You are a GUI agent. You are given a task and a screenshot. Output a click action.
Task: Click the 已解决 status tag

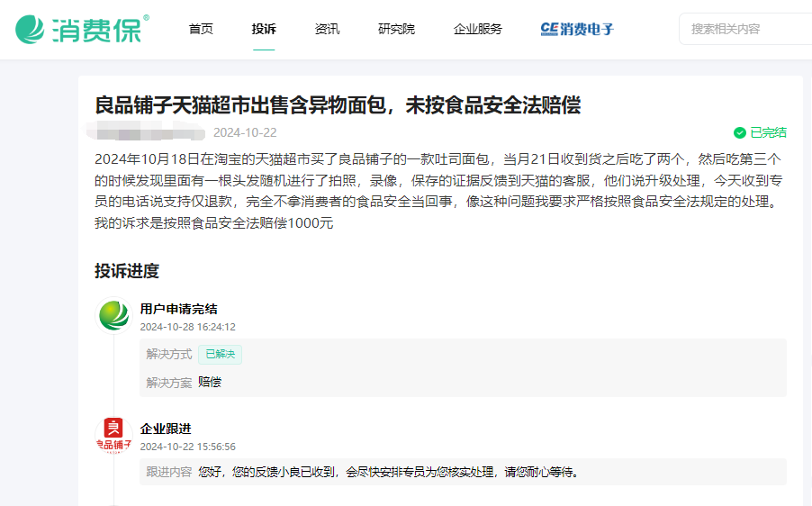point(220,354)
